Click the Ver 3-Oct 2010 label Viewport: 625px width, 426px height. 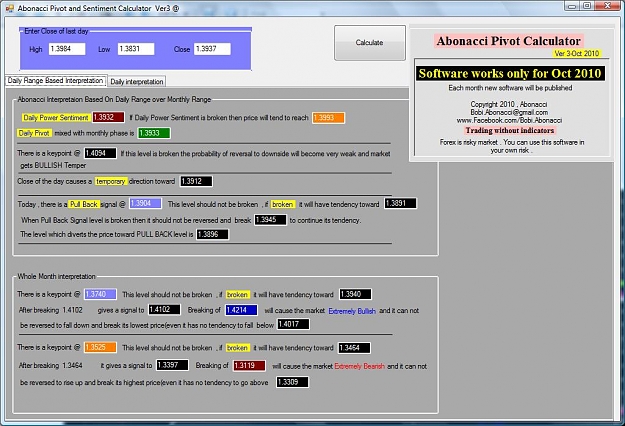577,53
